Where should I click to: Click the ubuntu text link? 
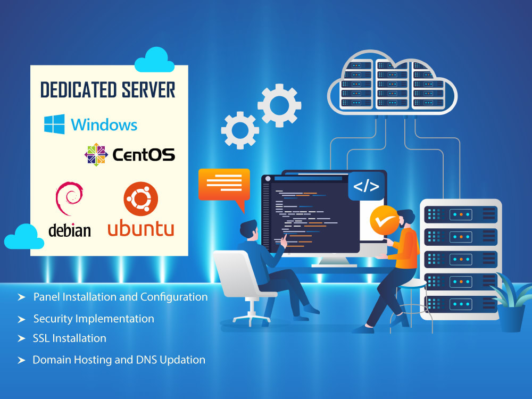(x=142, y=228)
